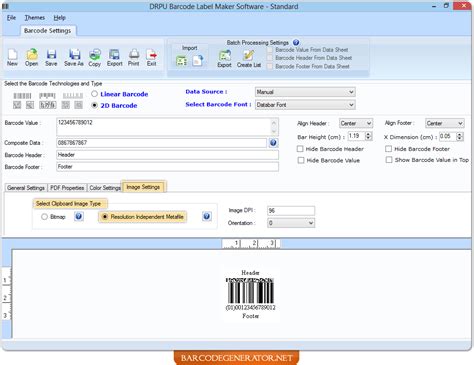This screenshot has height=365, width=474.
Task: Open the Select Barcode Font dropdown
Action: (x=305, y=105)
